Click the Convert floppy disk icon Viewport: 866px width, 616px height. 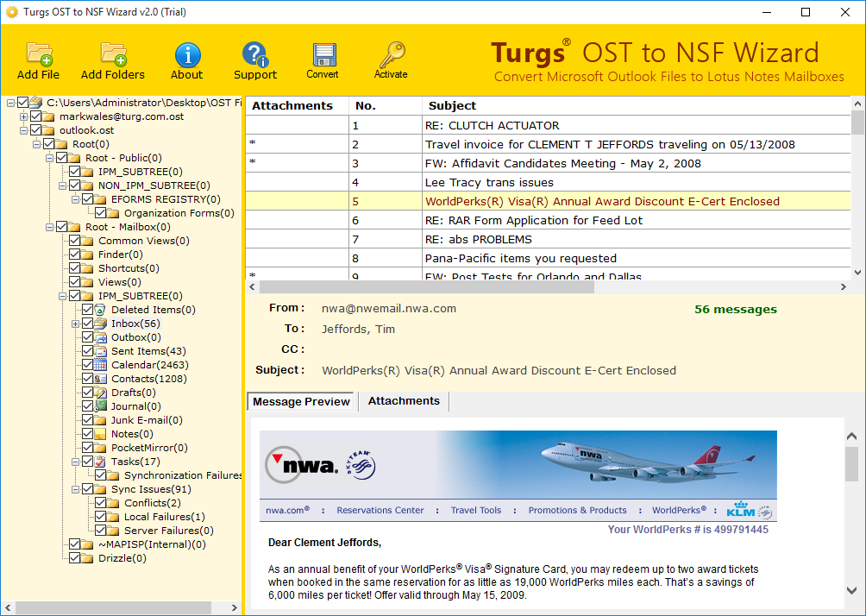coord(323,55)
